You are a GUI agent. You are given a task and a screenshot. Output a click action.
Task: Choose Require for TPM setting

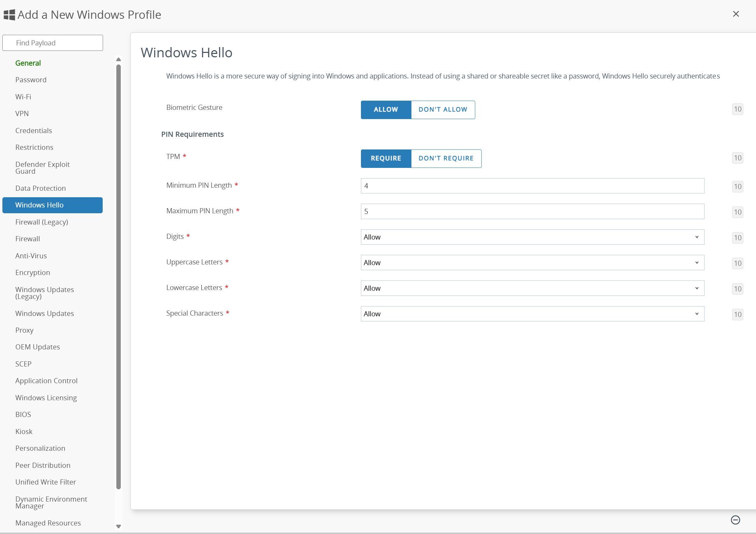pyautogui.click(x=386, y=158)
